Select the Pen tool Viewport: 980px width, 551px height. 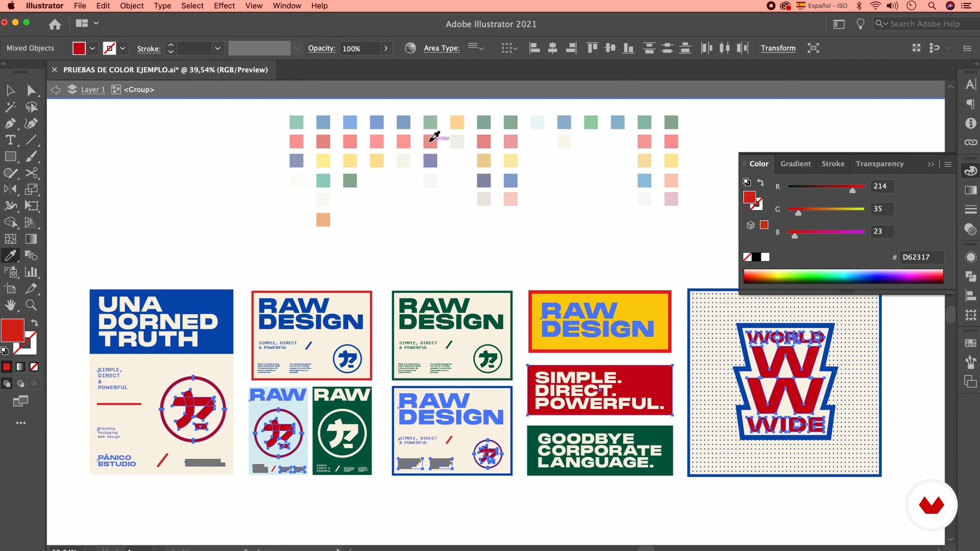(x=10, y=123)
